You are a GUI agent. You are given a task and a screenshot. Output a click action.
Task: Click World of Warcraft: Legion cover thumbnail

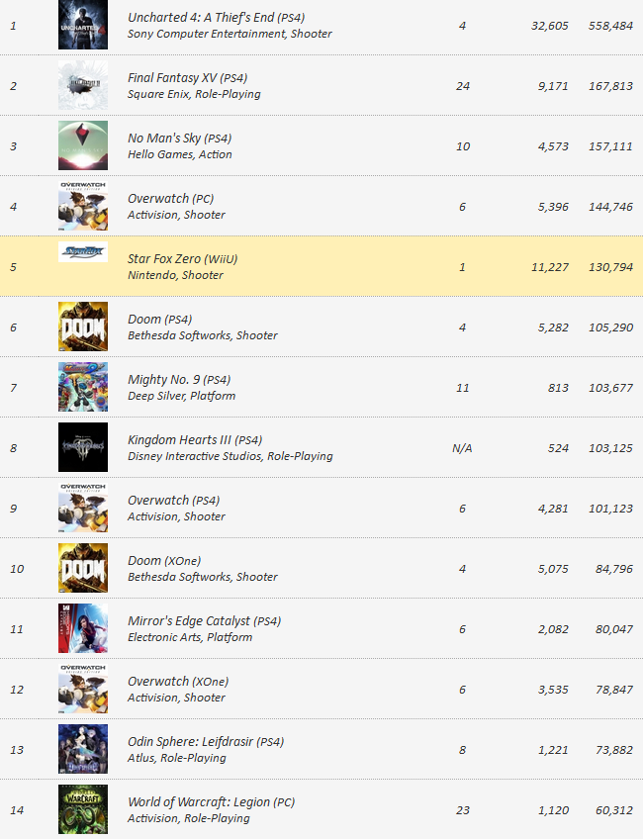click(x=83, y=809)
